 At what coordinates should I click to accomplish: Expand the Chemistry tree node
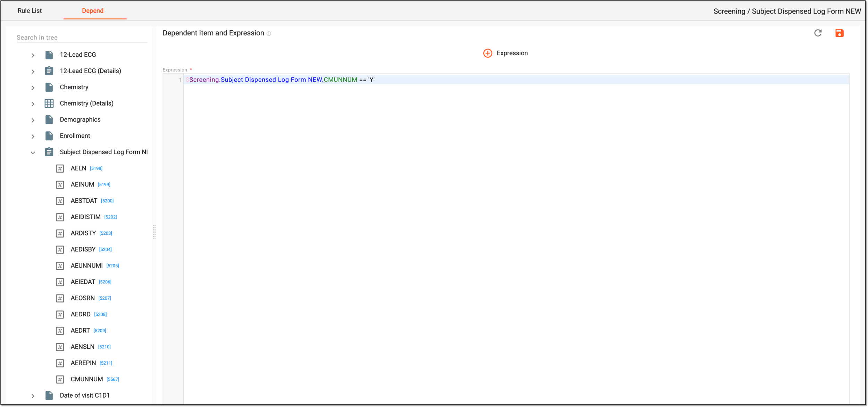[x=33, y=88]
